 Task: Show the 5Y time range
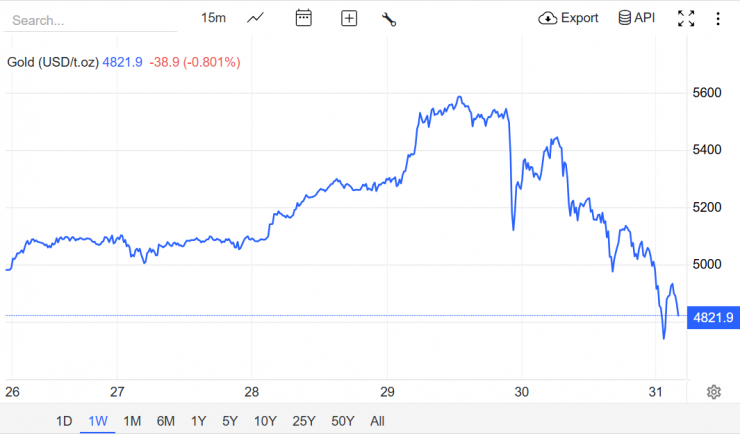(230, 421)
